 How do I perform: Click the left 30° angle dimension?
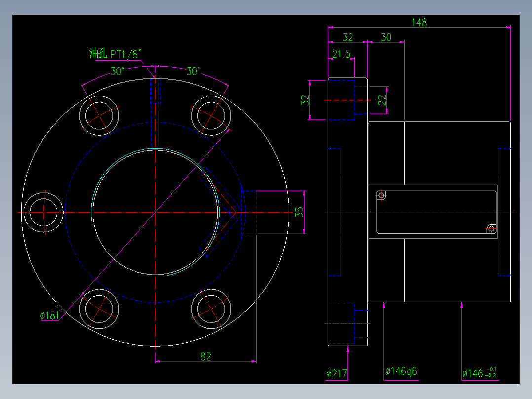click(117, 71)
